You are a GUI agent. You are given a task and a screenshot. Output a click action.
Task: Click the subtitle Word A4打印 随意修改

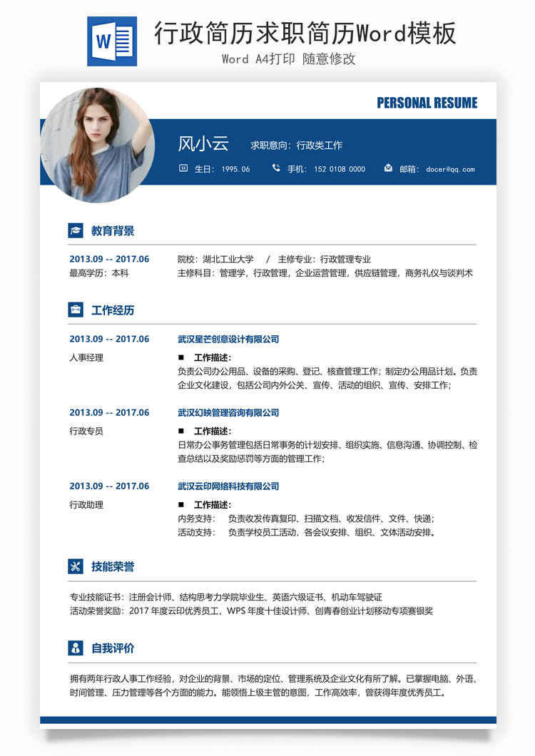288,58
